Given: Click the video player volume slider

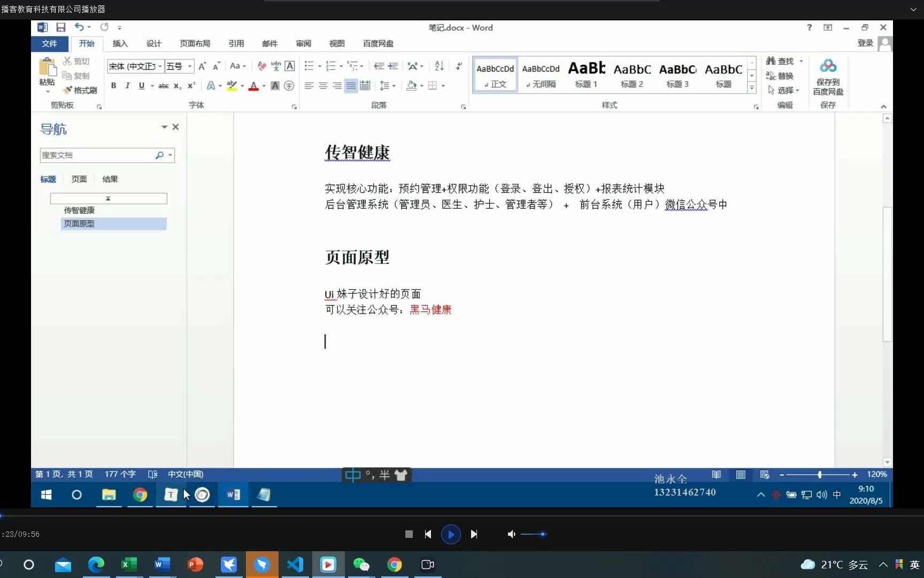Looking at the screenshot, I should click(x=534, y=534).
